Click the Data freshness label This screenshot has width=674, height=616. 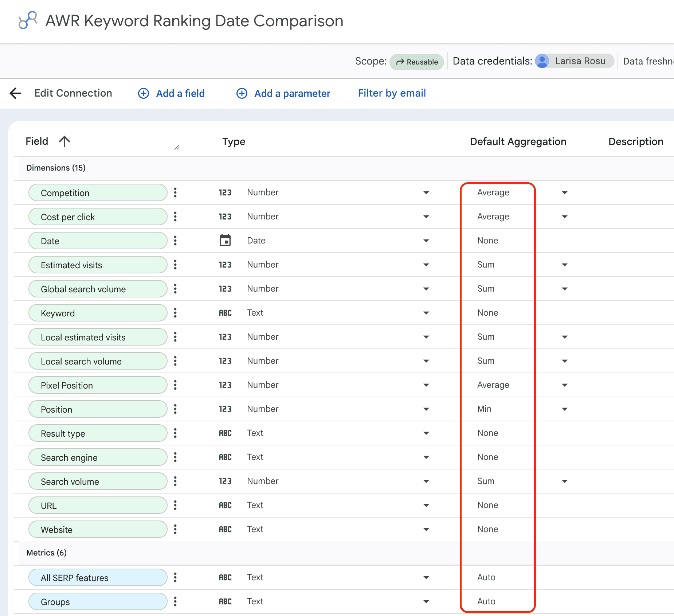click(648, 61)
